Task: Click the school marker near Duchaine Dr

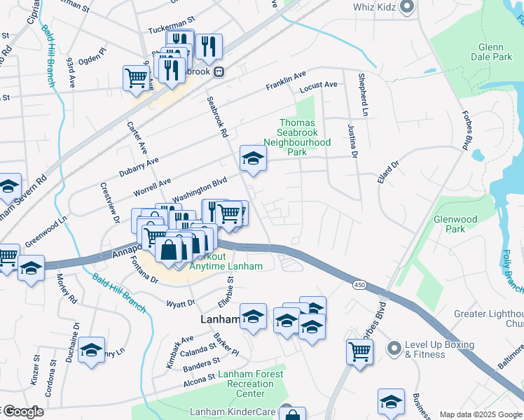Action: pos(92,353)
